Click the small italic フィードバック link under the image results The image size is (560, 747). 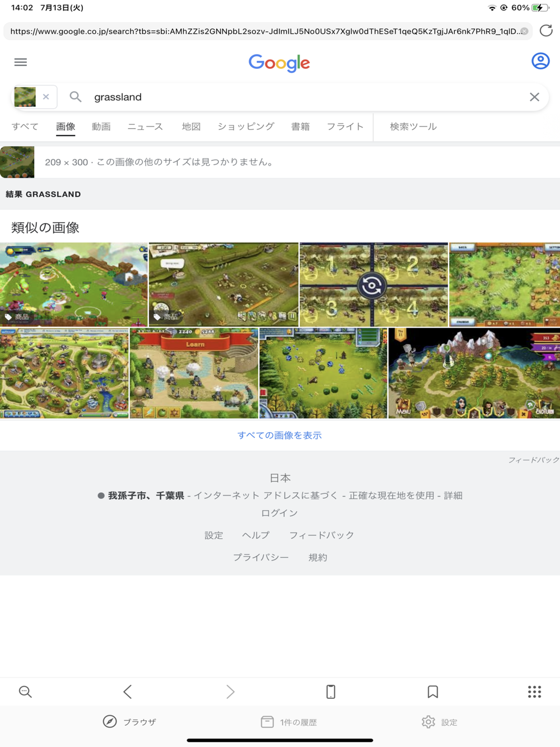[x=534, y=460]
